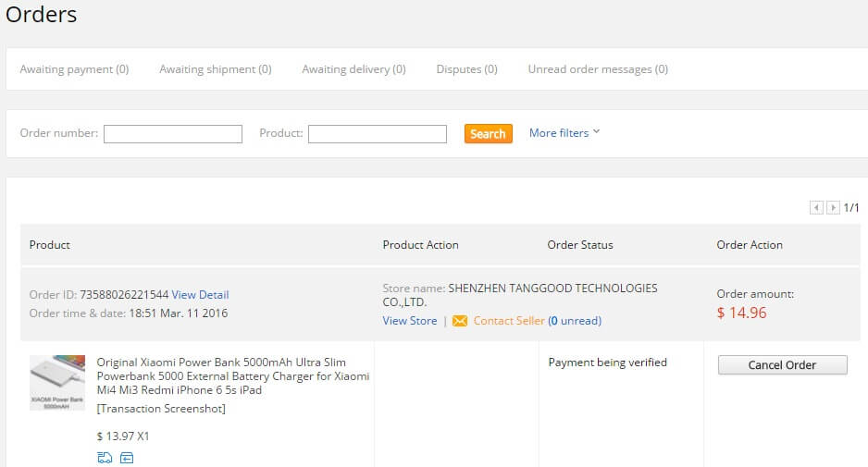868x467 pixels.
Task: Expand the More filters dropdown
Action: point(564,133)
